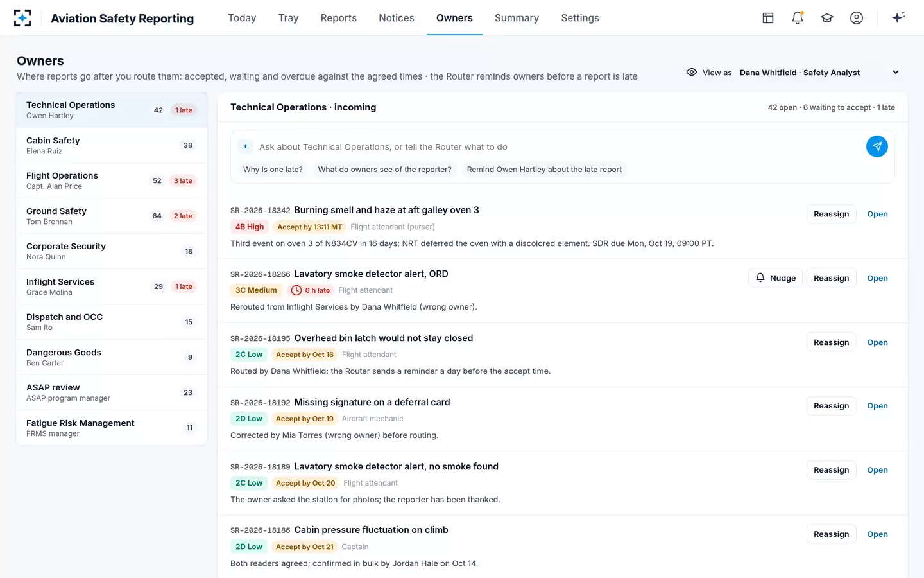Click the eye icon beside View as
The width and height of the screenshot is (924, 578).
pyautogui.click(x=692, y=72)
